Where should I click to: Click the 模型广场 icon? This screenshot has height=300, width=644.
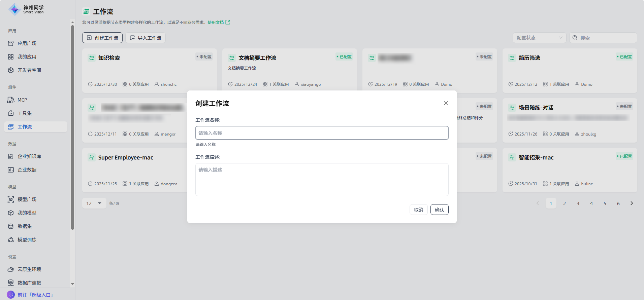coord(11,199)
